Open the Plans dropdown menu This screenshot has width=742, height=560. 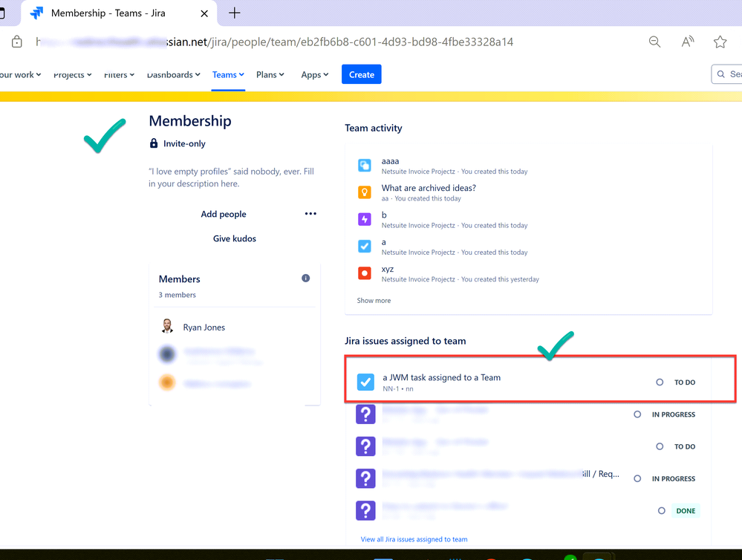click(270, 75)
